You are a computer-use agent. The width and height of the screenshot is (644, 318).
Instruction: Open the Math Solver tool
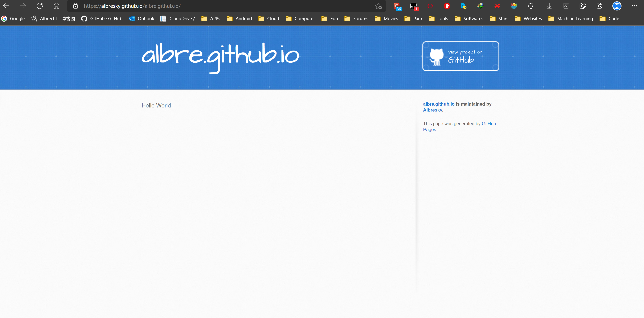[566, 6]
